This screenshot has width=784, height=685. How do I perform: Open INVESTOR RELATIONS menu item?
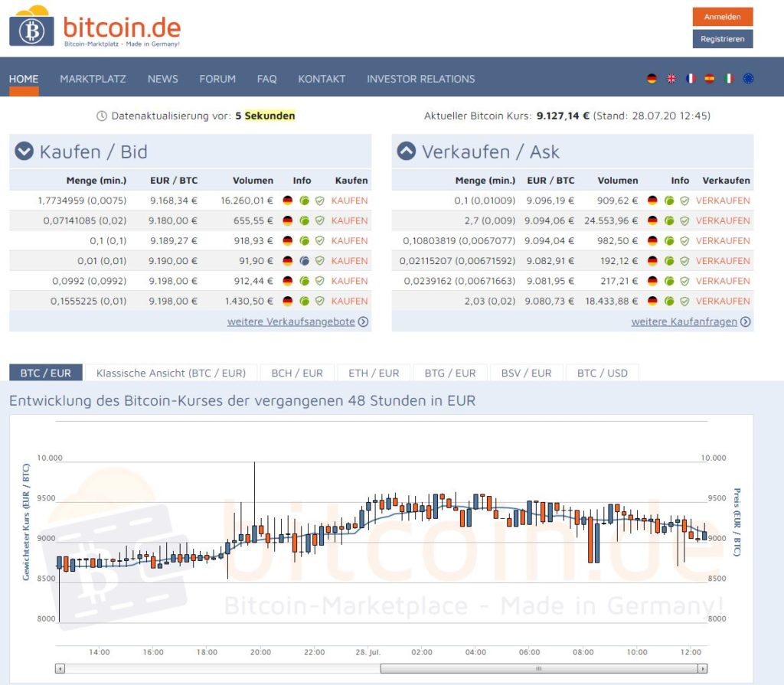[421, 79]
